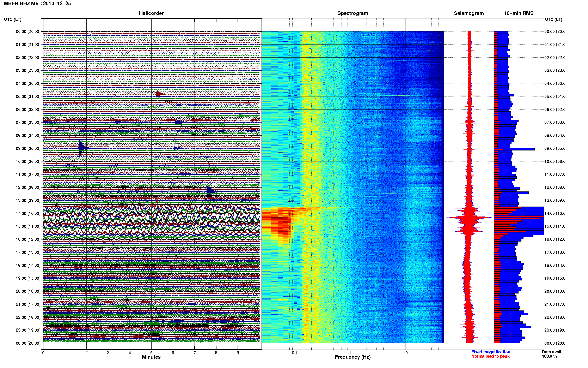Click the 'Normalised to peak' legend text
Viewport: 588px width, 368px height.
[490, 356]
